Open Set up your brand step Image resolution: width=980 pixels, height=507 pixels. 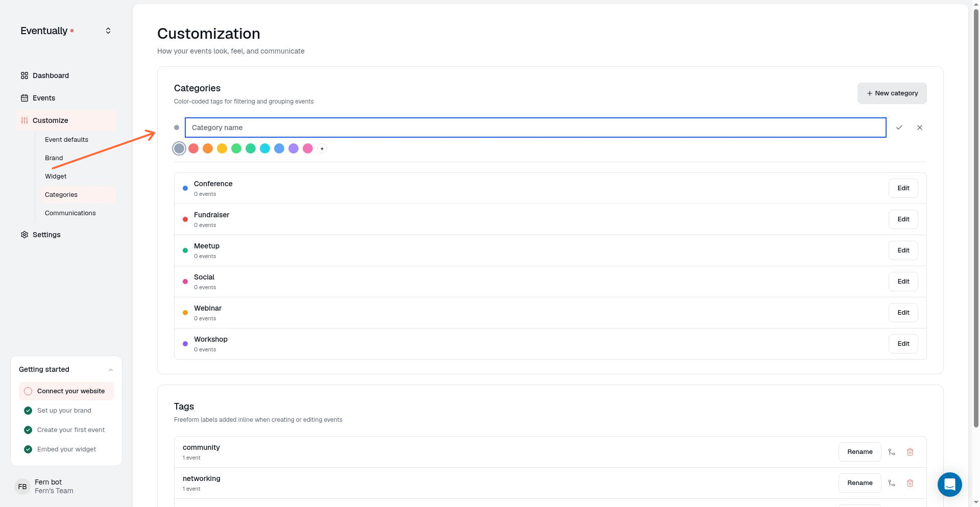(x=66, y=411)
